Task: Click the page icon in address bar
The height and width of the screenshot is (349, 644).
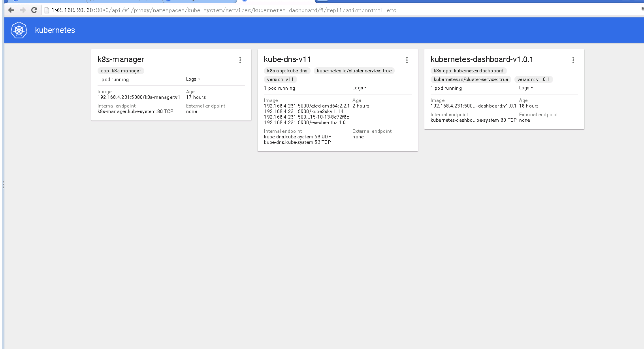Action: coord(47,10)
